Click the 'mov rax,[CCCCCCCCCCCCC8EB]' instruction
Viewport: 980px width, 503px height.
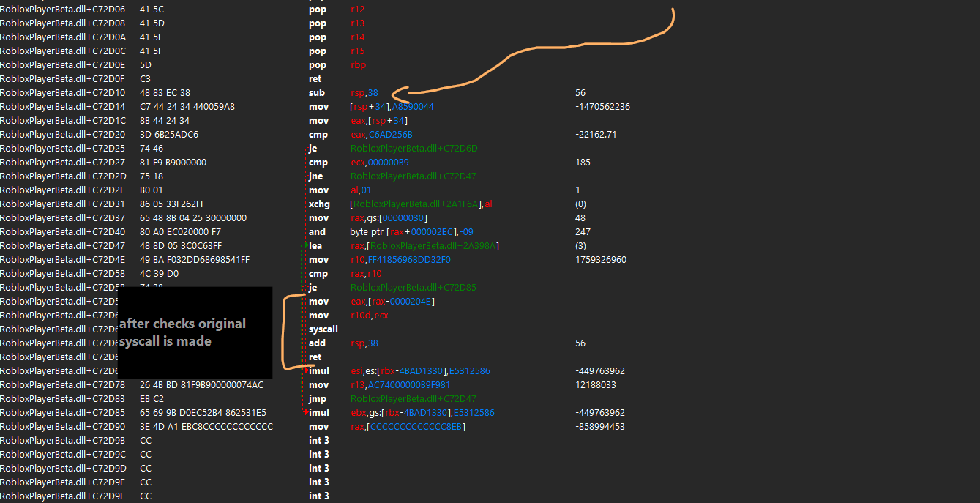(387, 427)
